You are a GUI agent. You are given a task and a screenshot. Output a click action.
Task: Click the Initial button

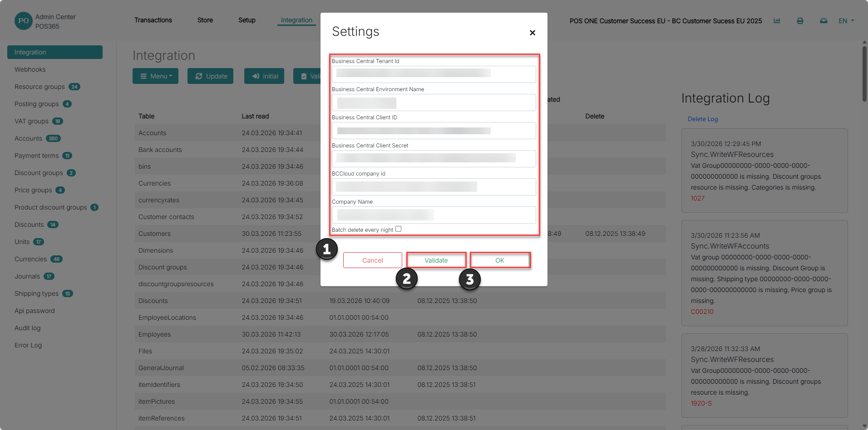264,76
